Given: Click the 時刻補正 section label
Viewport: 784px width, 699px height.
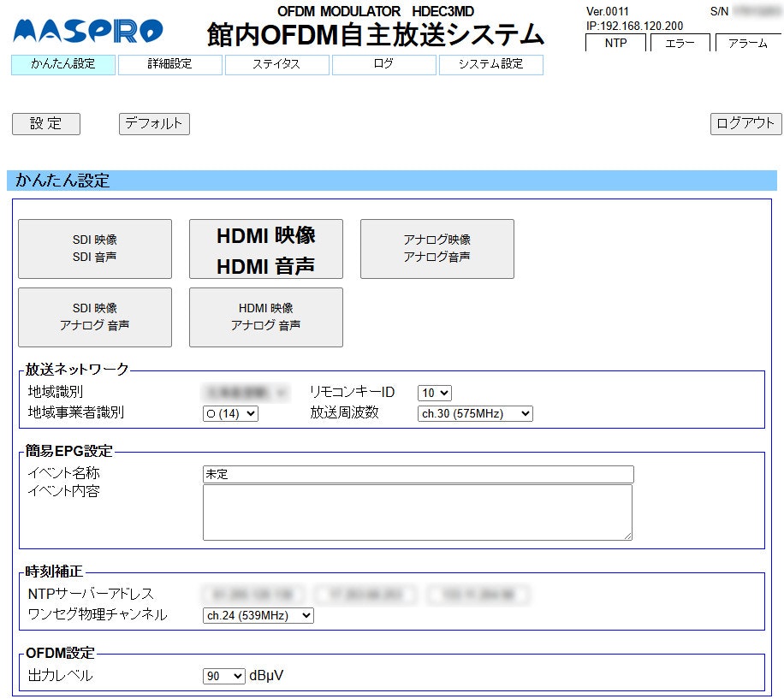Looking at the screenshot, I should point(54,571).
